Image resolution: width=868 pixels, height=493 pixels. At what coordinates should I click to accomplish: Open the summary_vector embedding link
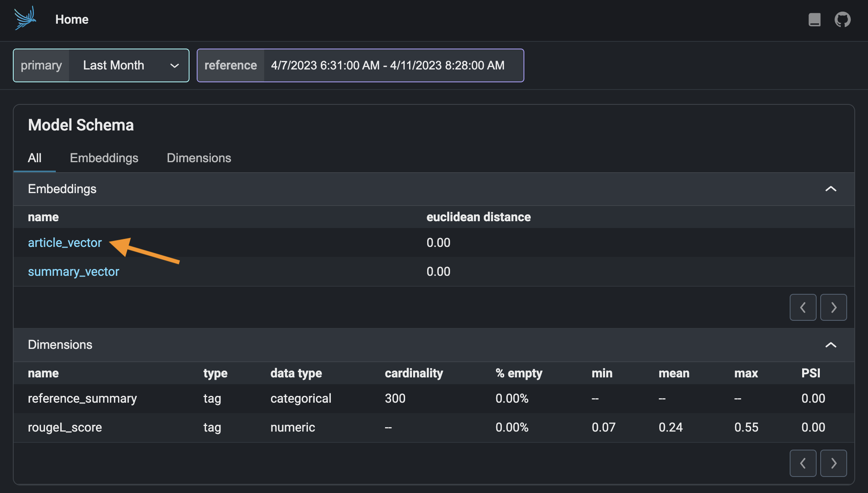tap(73, 271)
